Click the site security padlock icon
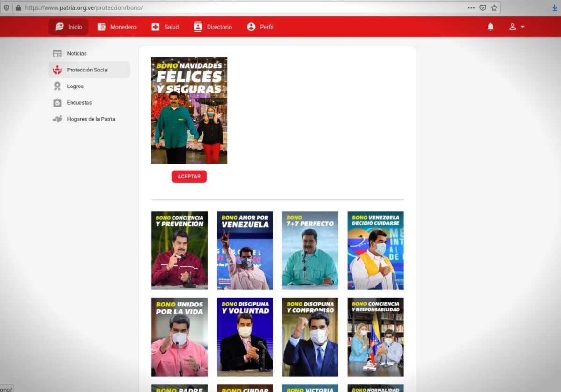Image resolution: width=561 pixels, height=392 pixels. [x=18, y=8]
